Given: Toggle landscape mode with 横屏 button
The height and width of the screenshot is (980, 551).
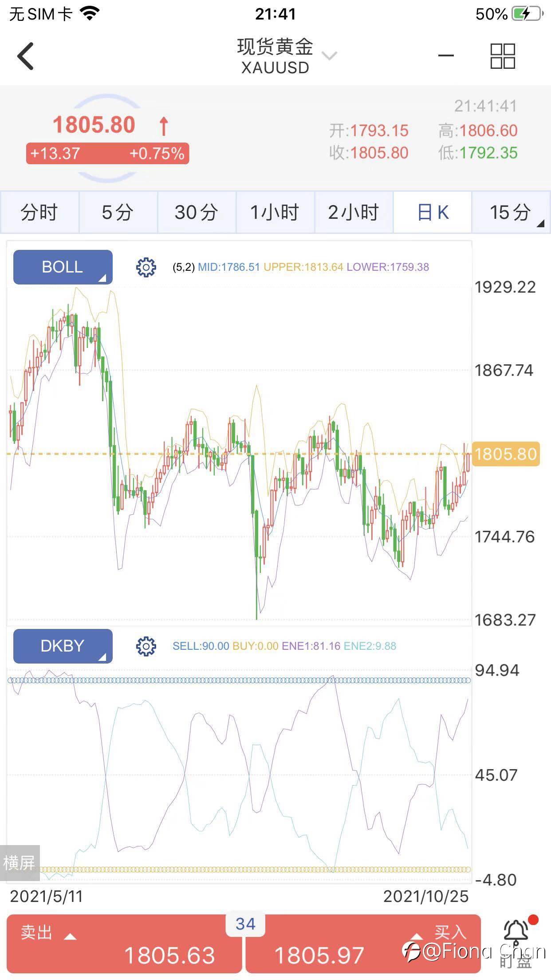Looking at the screenshot, I should click(x=19, y=863).
